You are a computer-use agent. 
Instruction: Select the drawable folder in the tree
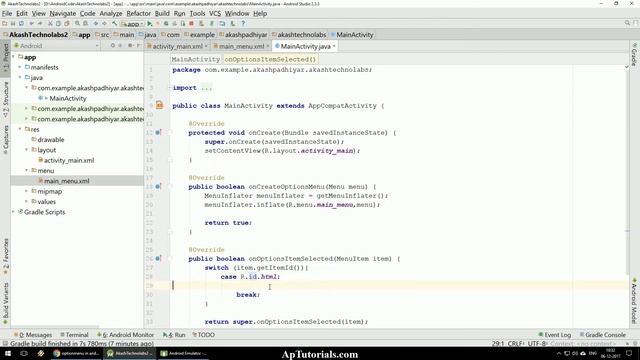pyautogui.click(x=51, y=139)
